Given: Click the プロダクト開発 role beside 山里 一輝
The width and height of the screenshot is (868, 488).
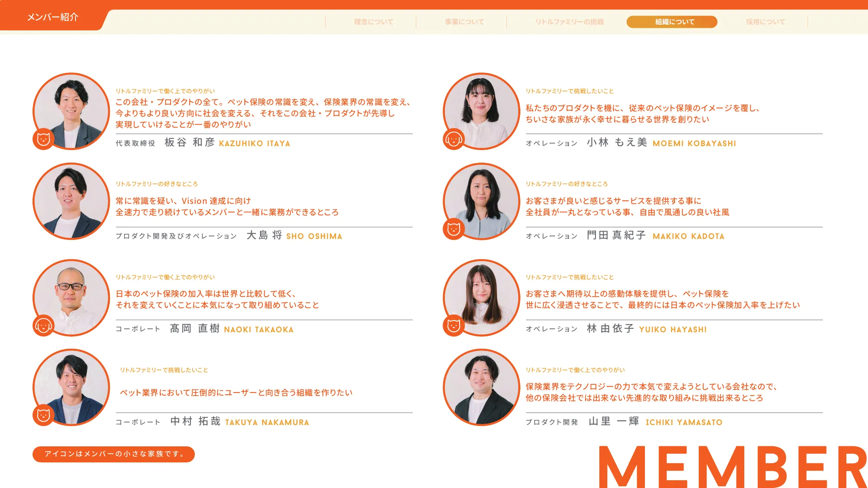Looking at the screenshot, I should tap(552, 422).
